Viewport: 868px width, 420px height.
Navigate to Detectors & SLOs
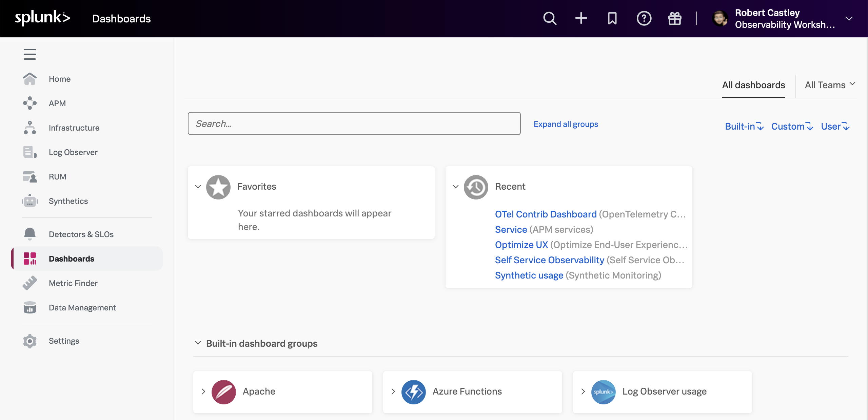tap(81, 234)
